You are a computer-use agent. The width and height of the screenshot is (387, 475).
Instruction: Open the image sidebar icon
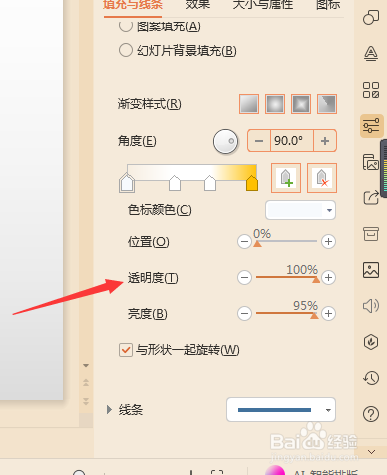(x=371, y=270)
